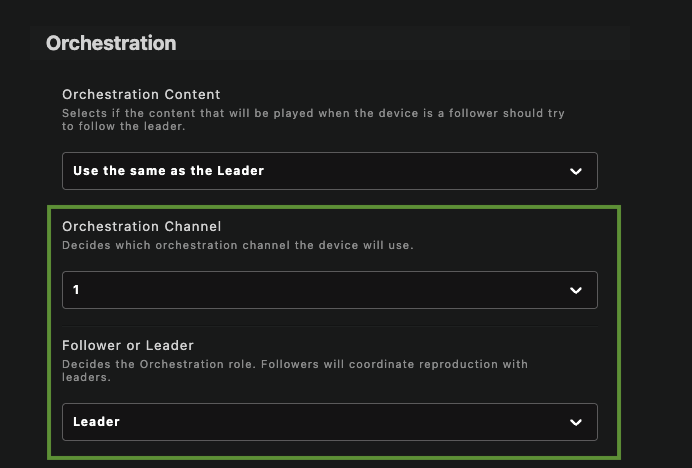The height and width of the screenshot is (468, 692).
Task: Click the Orchestration Content label
Action: click(141, 94)
